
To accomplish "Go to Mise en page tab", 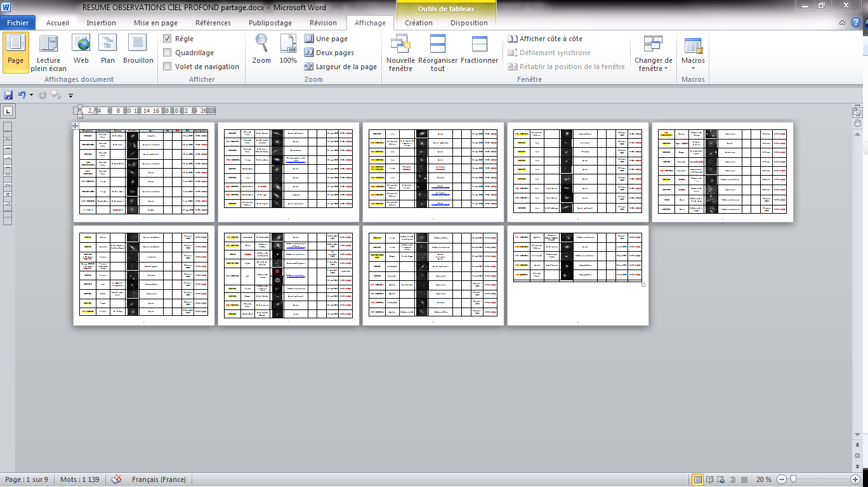I will click(x=155, y=23).
